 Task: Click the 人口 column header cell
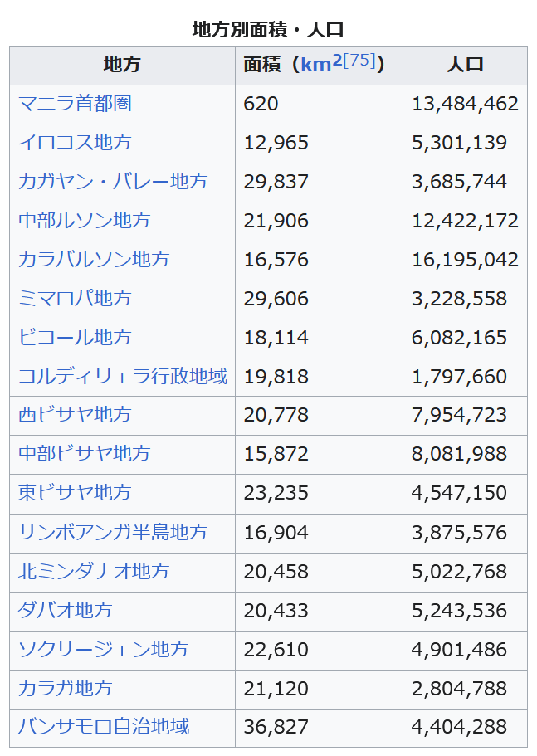[465, 65]
